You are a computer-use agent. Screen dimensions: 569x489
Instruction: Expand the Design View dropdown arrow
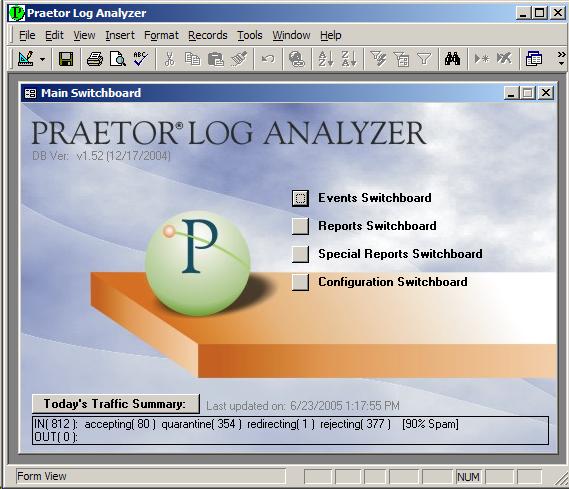coord(43,59)
